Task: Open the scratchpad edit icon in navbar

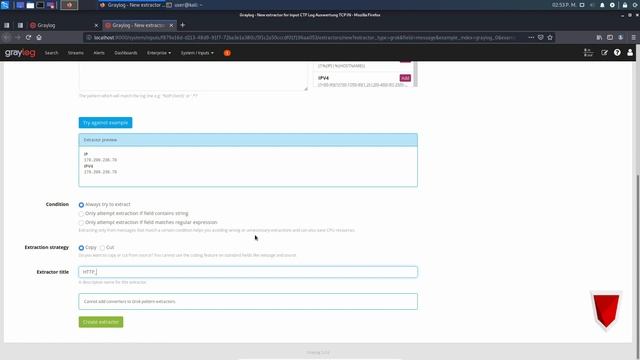Action: pyautogui.click(x=604, y=53)
